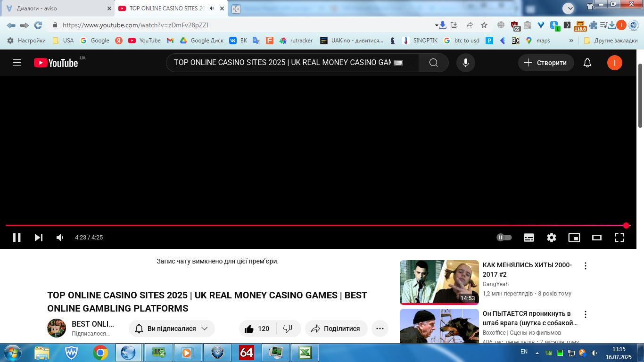Open YouTube hamburger guide menu
The width and height of the screenshot is (644, 362).
[x=17, y=63]
